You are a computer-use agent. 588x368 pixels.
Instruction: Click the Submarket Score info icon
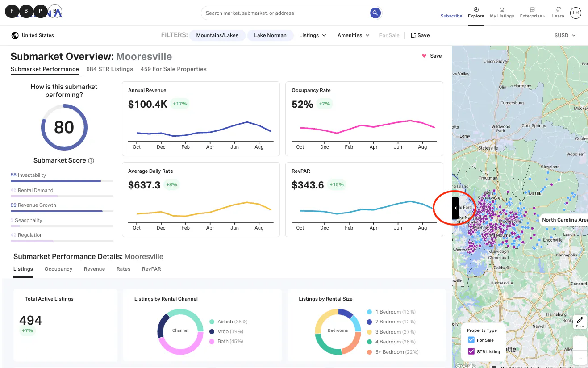[91, 161]
